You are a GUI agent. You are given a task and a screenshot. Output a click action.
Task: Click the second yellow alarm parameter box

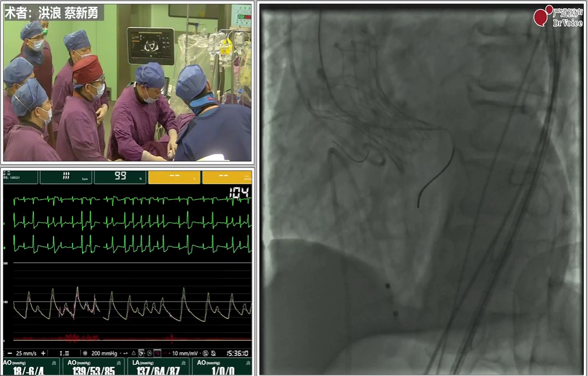tap(227, 176)
